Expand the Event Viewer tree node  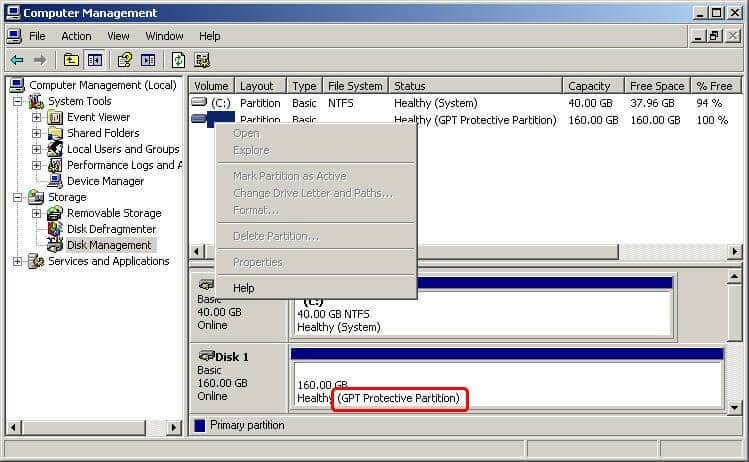[36, 117]
